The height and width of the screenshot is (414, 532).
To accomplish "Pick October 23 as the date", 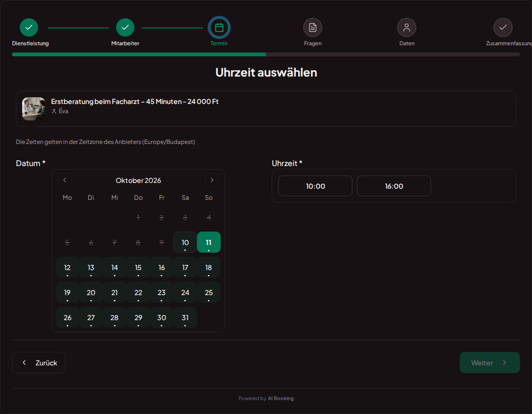I will point(161,292).
